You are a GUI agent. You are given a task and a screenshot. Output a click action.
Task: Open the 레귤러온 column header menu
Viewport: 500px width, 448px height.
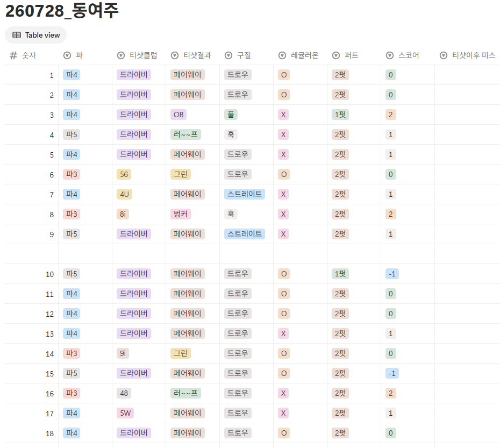tap(301, 55)
